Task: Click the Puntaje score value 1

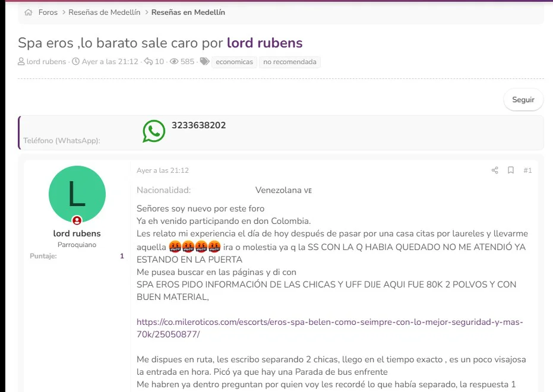Action: (122, 256)
